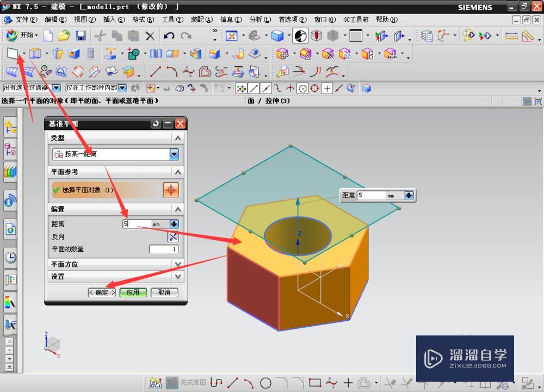The width and height of the screenshot is (544, 392).
Task: Open the 按某一距离 type dropdown
Action: pos(174,154)
